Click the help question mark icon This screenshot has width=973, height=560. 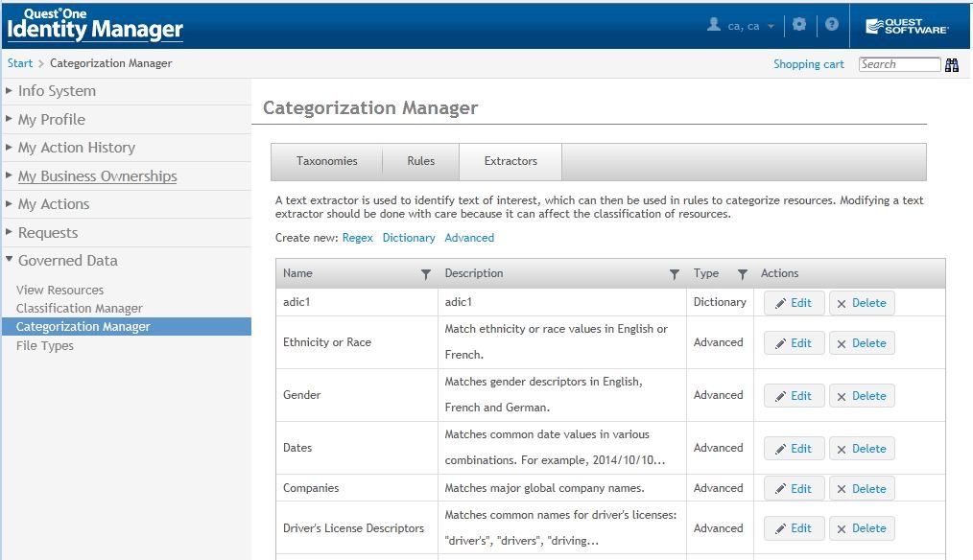[832, 25]
